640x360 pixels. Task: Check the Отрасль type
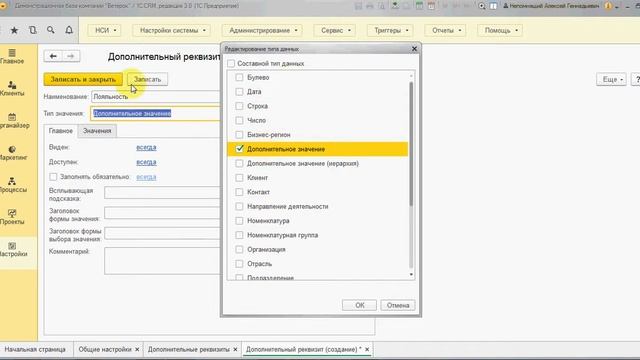(239, 264)
